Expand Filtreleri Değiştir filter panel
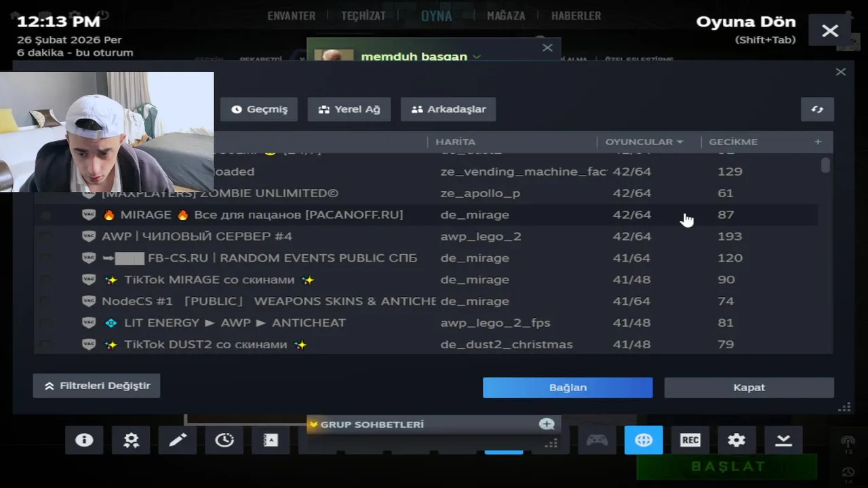 pos(97,386)
